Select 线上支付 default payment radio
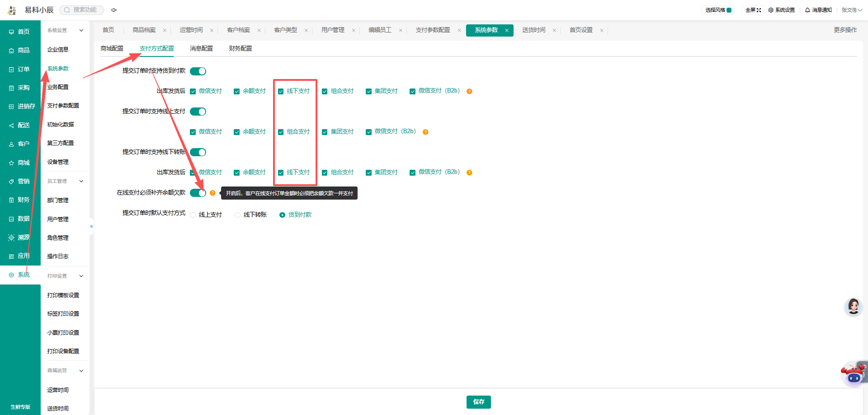The height and width of the screenshot is (415, 868). [x=193, y=215]
